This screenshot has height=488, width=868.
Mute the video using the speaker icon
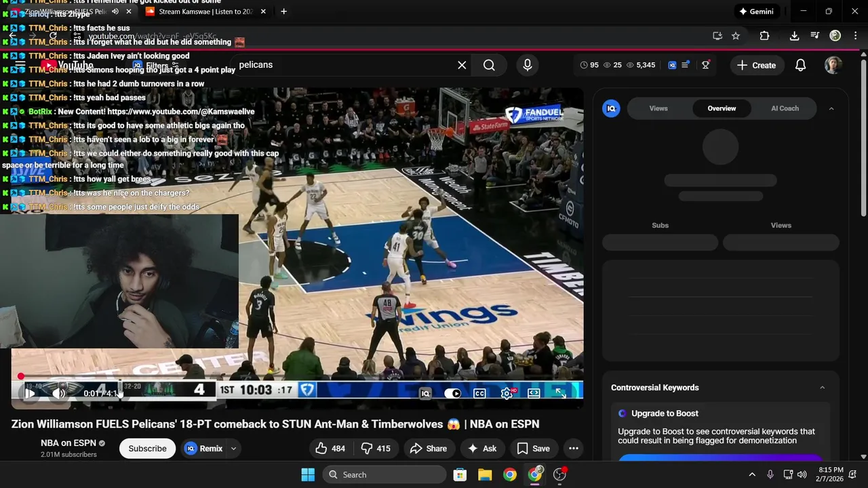(59, 393)
